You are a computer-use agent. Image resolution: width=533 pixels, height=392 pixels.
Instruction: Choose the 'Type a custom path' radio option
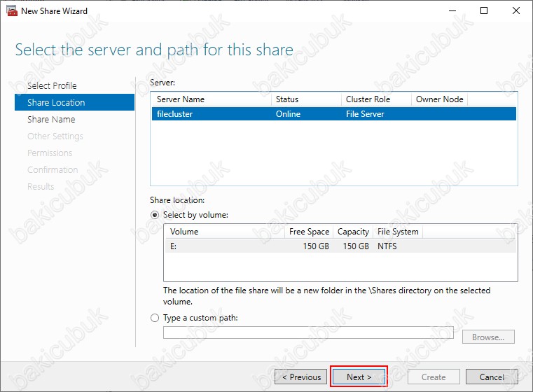155,318
